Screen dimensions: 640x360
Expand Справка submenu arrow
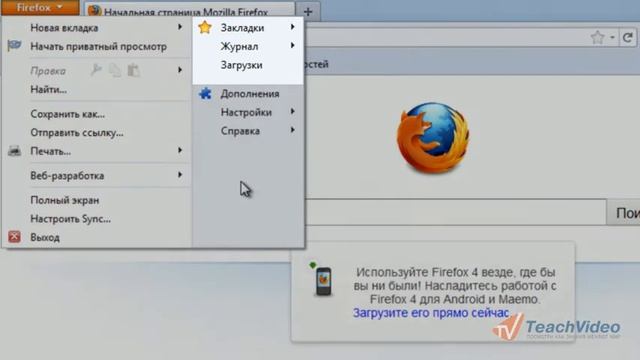pyautogui.click(x=293, y=130)
